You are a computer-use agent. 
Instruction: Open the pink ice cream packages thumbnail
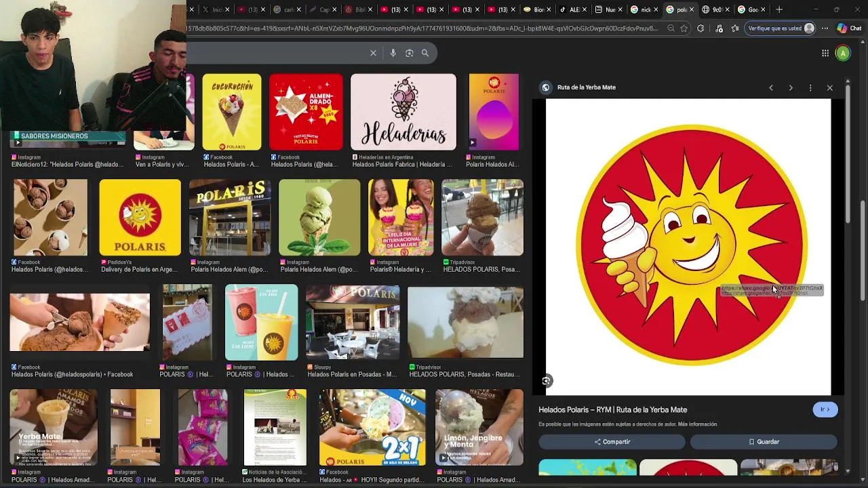tap(202, 427)
